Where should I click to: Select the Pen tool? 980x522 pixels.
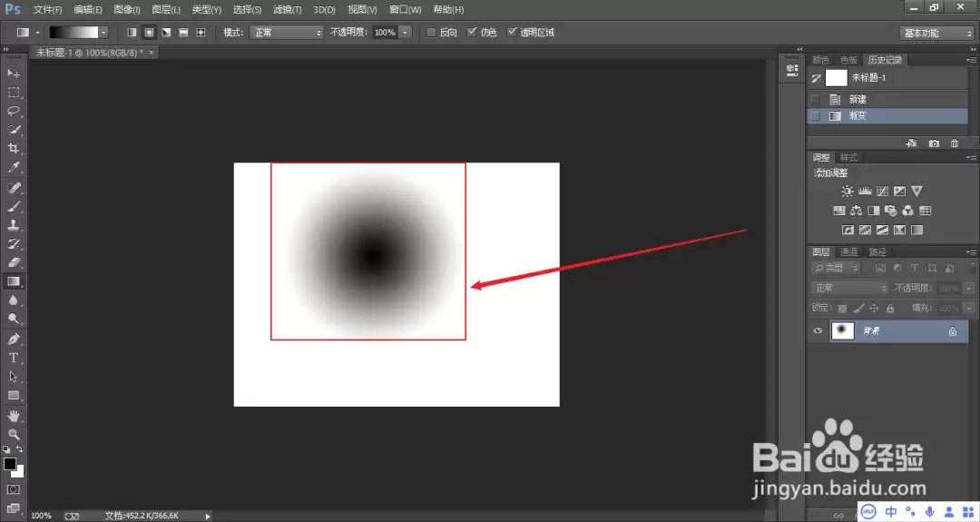tap(14, 340)
